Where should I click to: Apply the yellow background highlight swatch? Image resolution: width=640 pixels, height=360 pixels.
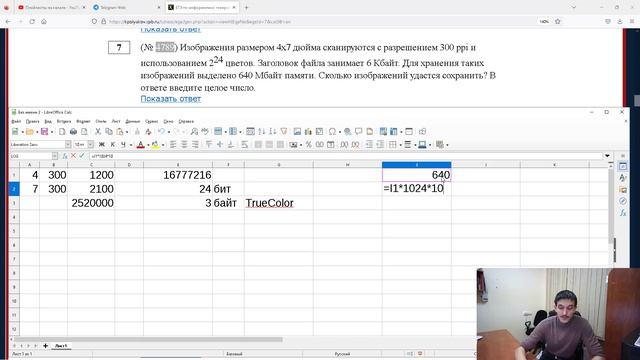pyautogui.click(x=156, y=144)
